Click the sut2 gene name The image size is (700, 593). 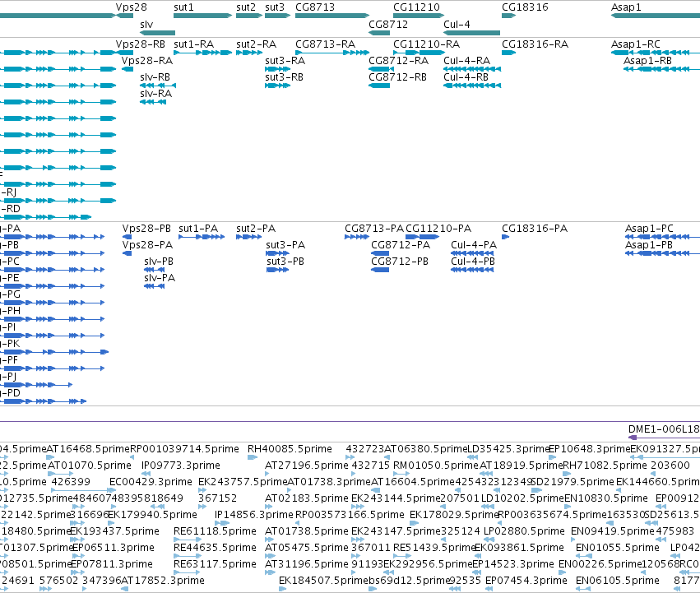click(x=246, y=7)
